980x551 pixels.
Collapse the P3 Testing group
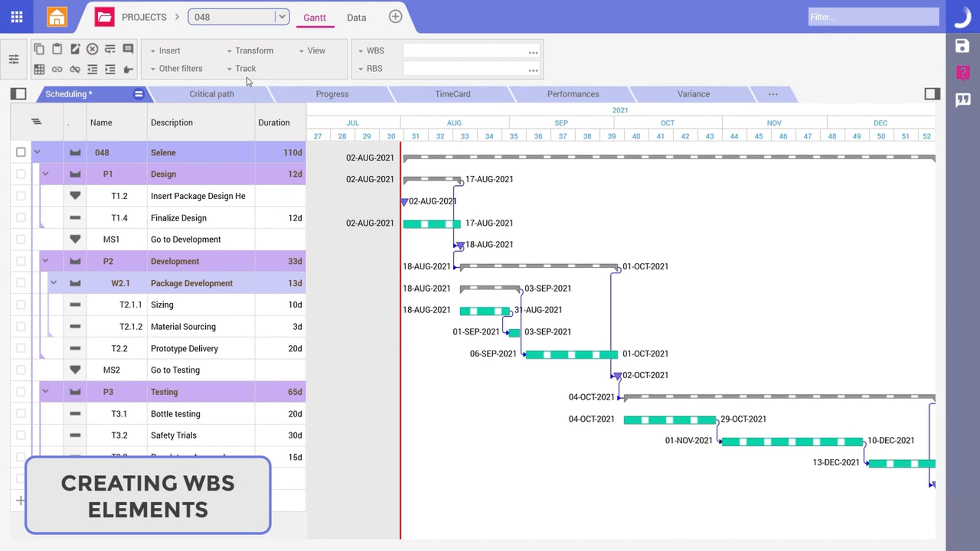click(46, 391)
